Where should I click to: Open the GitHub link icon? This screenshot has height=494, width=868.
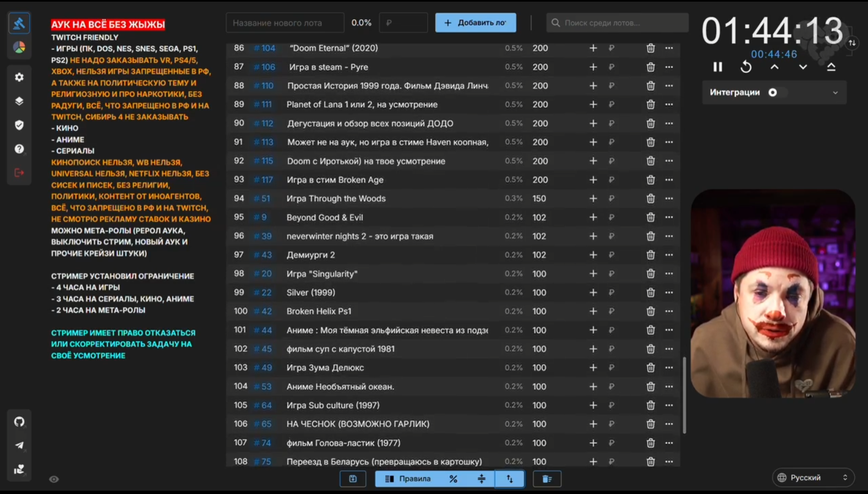19,422
